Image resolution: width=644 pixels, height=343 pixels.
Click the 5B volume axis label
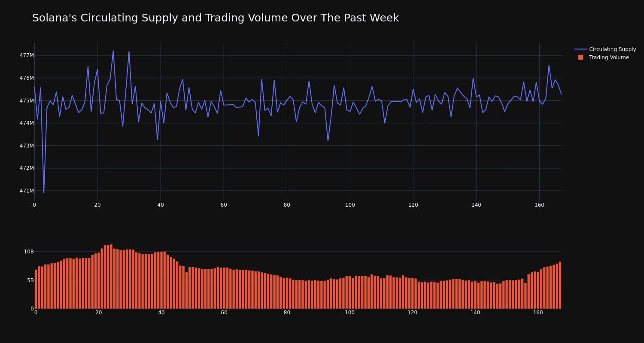point(30,280)
